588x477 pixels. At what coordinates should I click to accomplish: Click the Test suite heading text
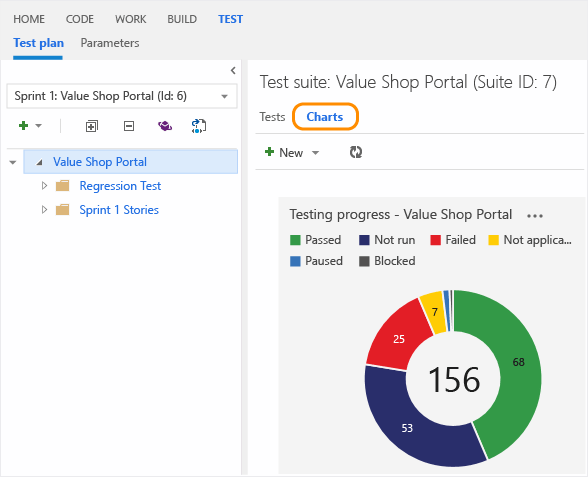point(408,82)
